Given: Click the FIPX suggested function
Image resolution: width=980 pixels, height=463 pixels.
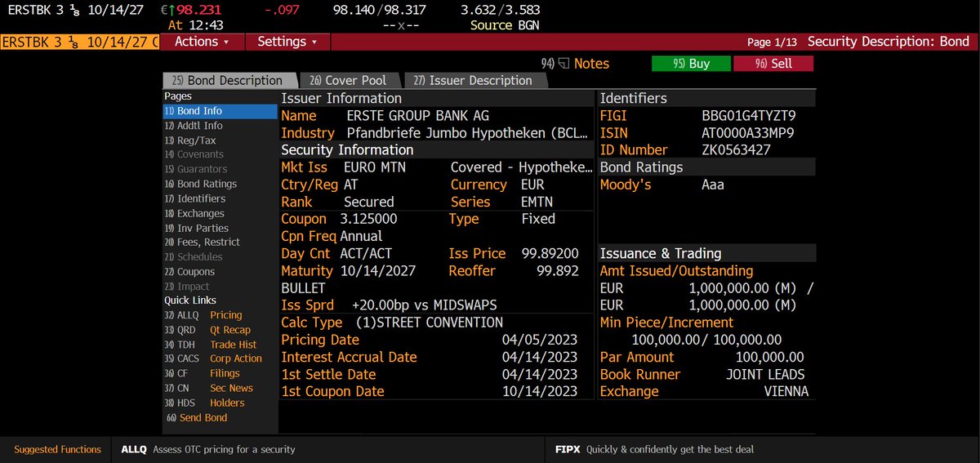Looking at the screenshot, I should (656, 449).
